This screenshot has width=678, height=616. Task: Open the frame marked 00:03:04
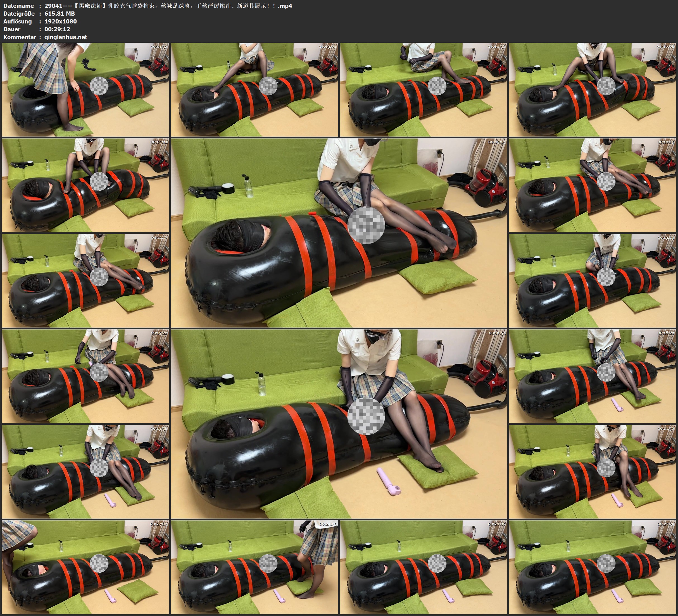tap(254, 89)
